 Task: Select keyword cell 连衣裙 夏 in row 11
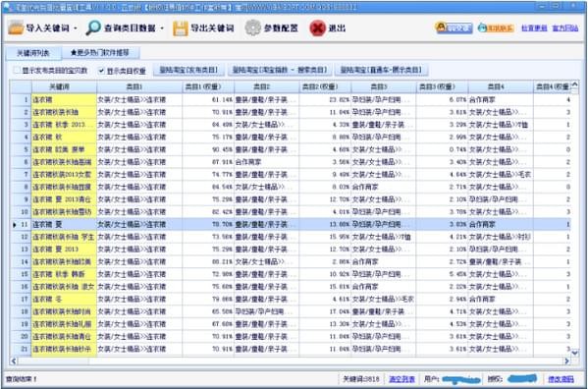(x=64, y=224)
